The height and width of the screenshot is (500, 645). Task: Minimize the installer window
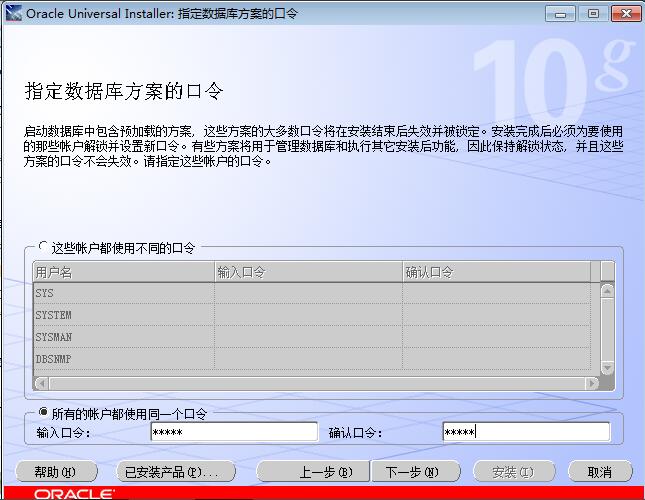pos(560,14)
